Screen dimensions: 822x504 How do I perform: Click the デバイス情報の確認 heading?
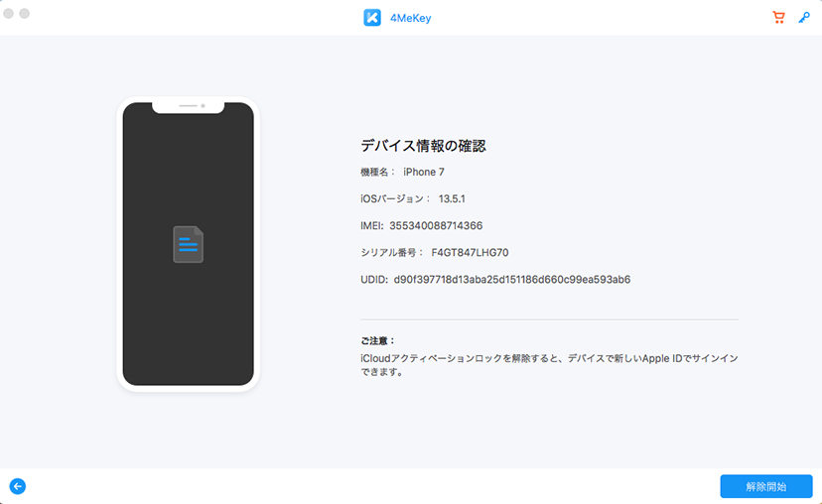pos(423,146)
